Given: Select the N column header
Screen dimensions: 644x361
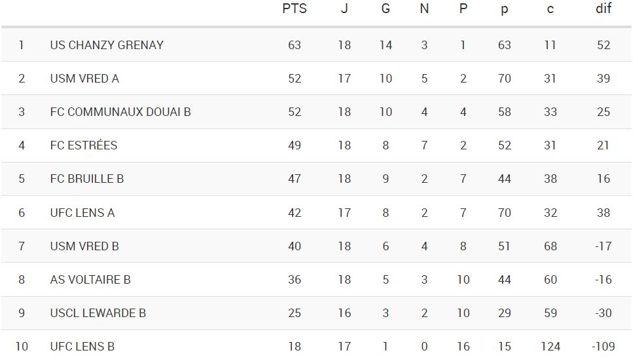Looking at the screenshot, I should pyautogui.click(x=424, y=9).
